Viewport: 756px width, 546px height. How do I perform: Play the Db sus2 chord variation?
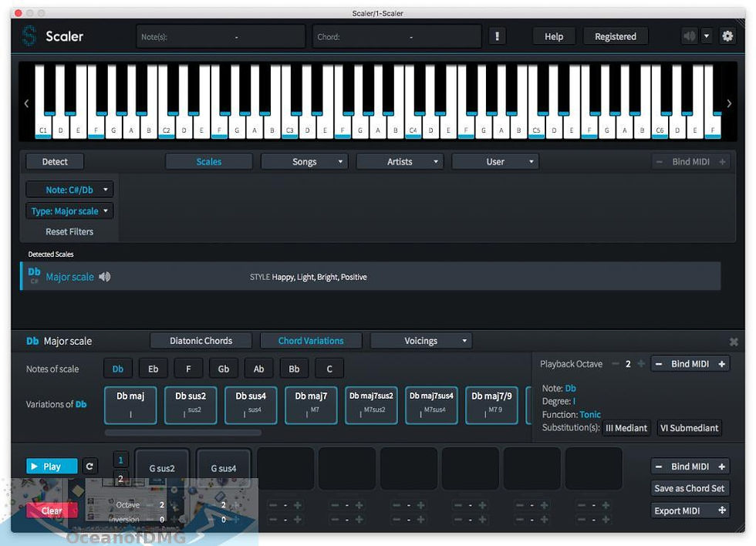[x=191, y=405]
